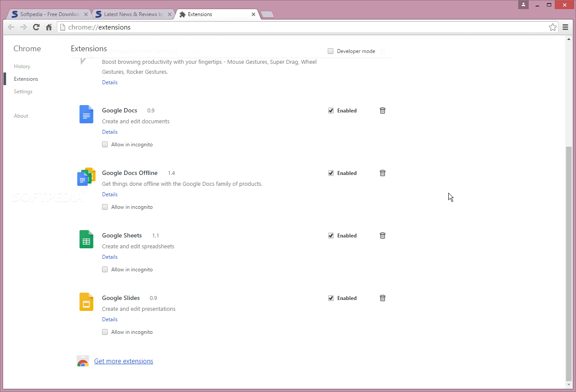The height and width of the screenshot is (392, 576).
Task: Select the Softpedia browser tab
Action: (48, 14)
